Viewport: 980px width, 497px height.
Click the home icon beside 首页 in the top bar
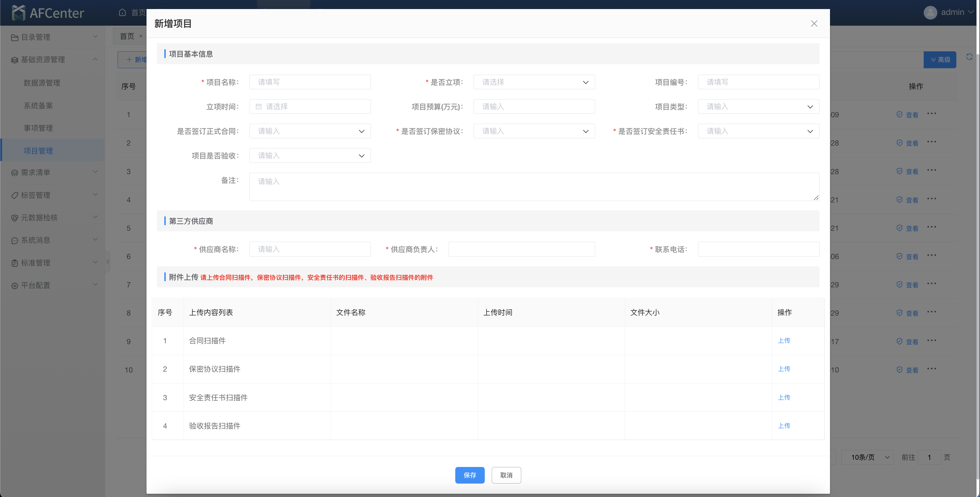click(x=122, y=12)
